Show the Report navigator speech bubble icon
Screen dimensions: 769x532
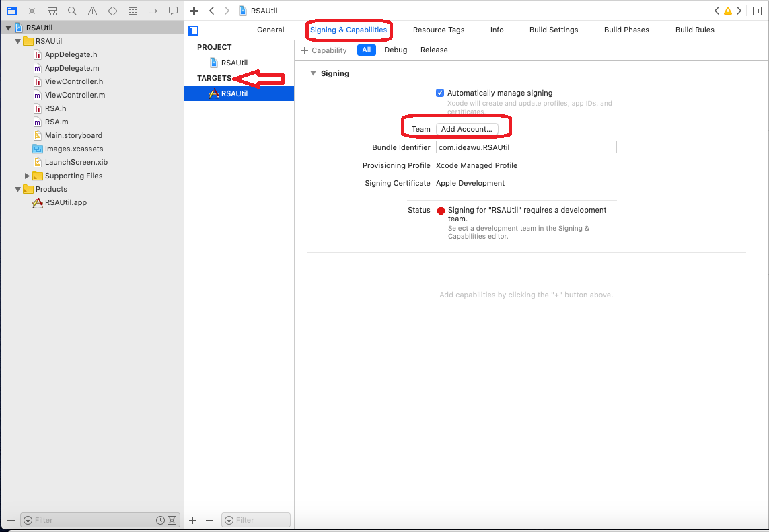coord(173,10)
